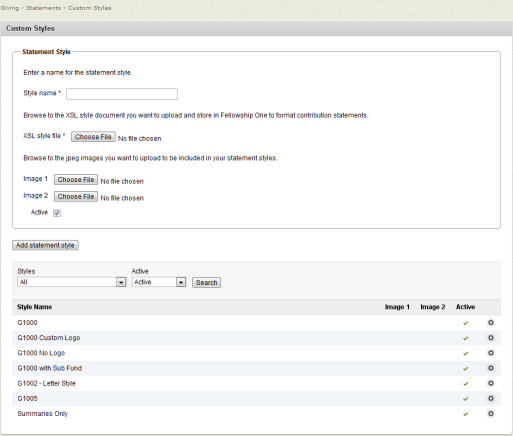513x436 pixels.
Task: Choose file for Image 1
Action: 76,180
